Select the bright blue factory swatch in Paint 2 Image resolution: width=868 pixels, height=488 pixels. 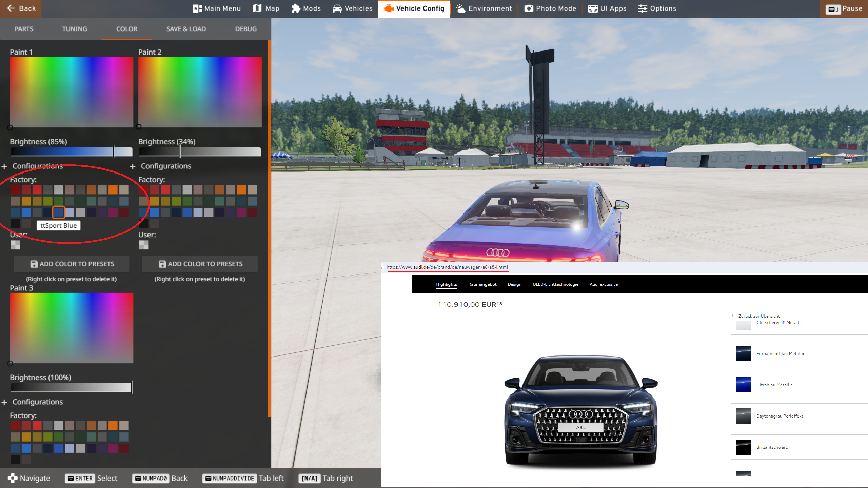pos(155,212)
